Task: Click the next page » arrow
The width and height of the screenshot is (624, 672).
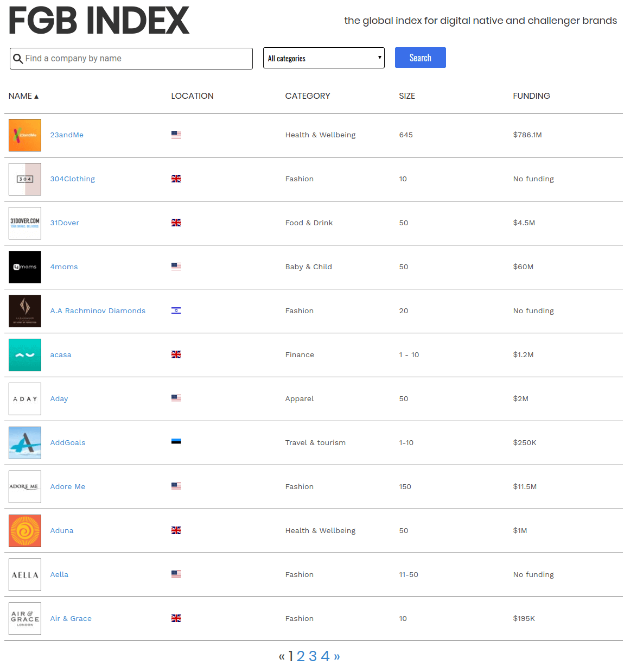Action: click(x=337, y=657)
